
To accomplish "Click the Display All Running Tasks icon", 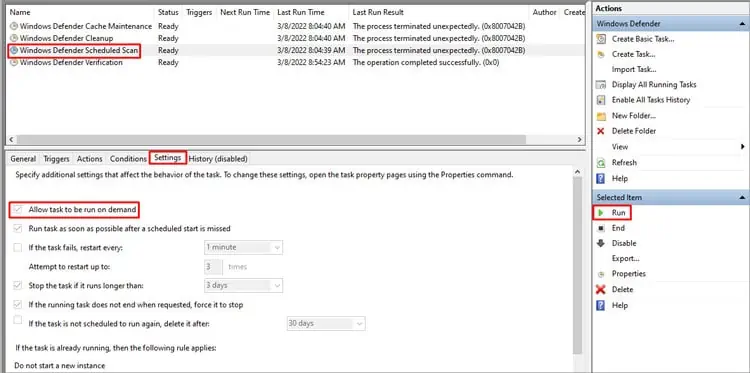I will tap(601, 85).
